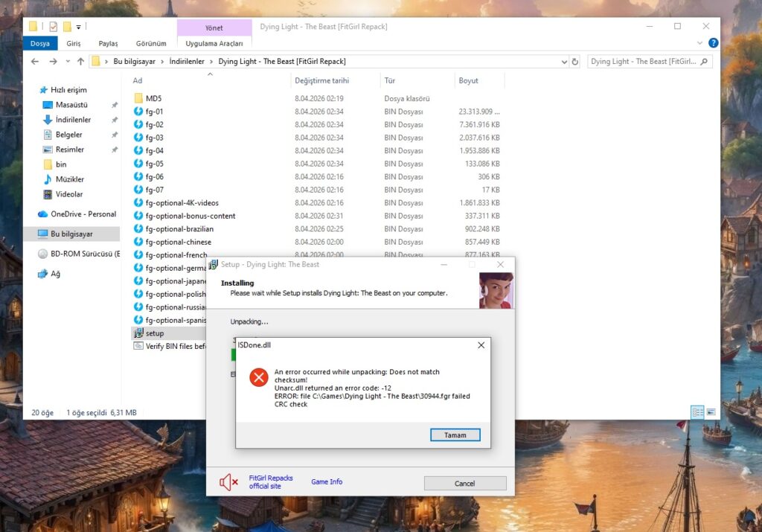Expand breadcrumb arrow after Bu bilgisayar
The height and width of the screenshot is (532, 762).
[x=163, y=62]
